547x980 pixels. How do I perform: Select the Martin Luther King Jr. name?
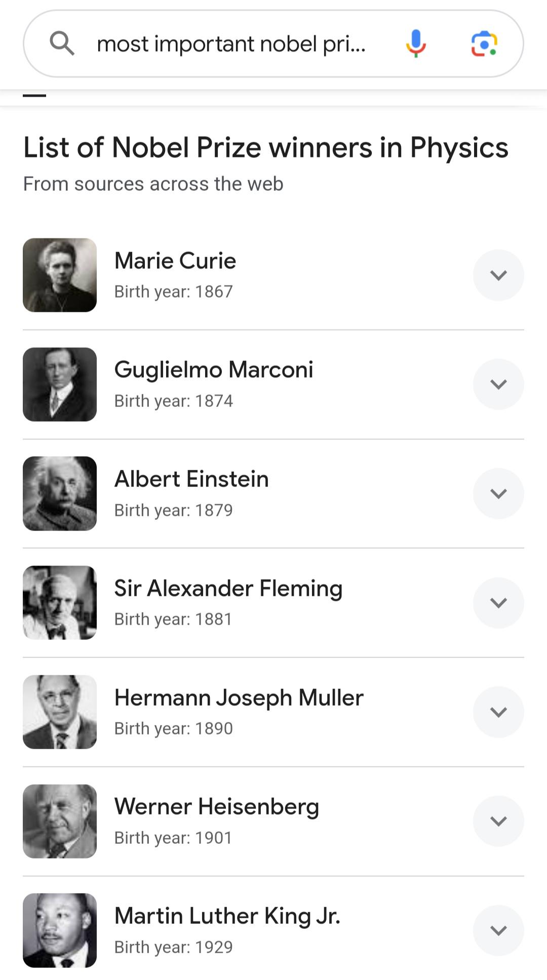tap(227, 916)
